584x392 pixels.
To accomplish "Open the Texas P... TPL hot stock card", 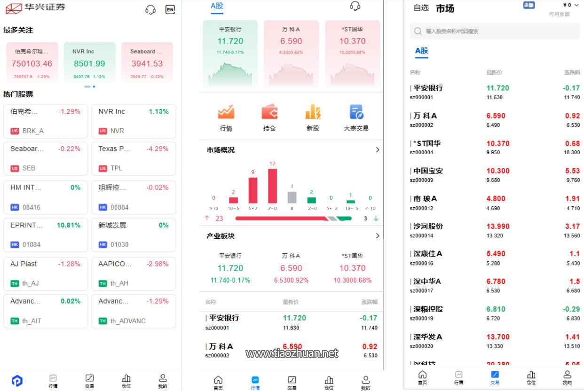I will pos(134,158).
